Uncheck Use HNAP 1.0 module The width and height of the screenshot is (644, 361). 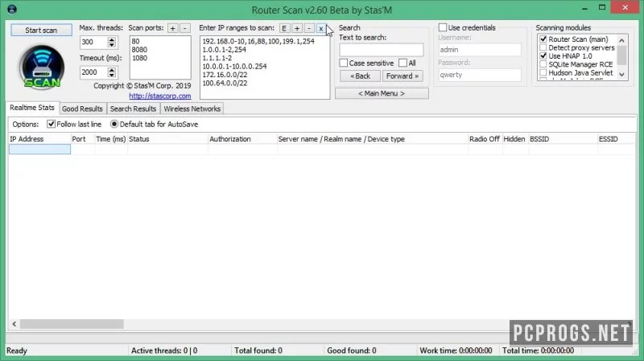tap(543, 55)
